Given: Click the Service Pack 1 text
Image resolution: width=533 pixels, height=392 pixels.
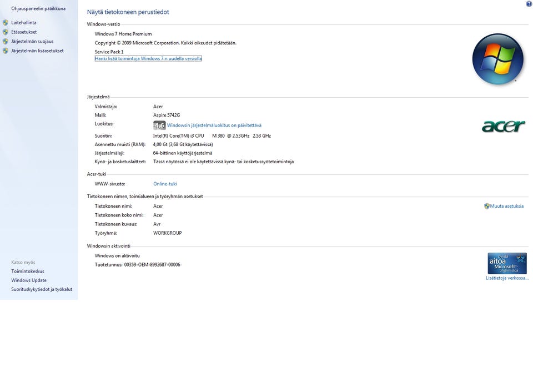Looking at the screenshot, I should tap(109, 52).
